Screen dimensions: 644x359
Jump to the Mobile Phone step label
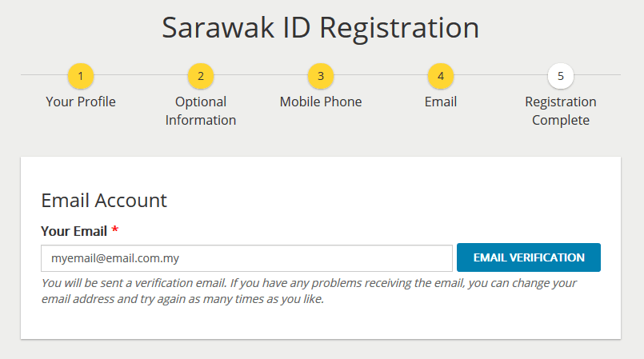tap(321, 102)
